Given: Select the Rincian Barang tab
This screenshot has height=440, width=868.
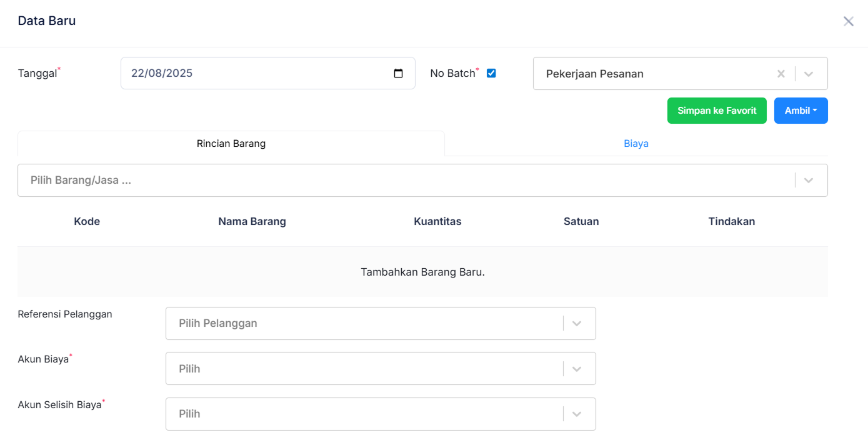Looking at the screenshot, I should coord(231,143).
